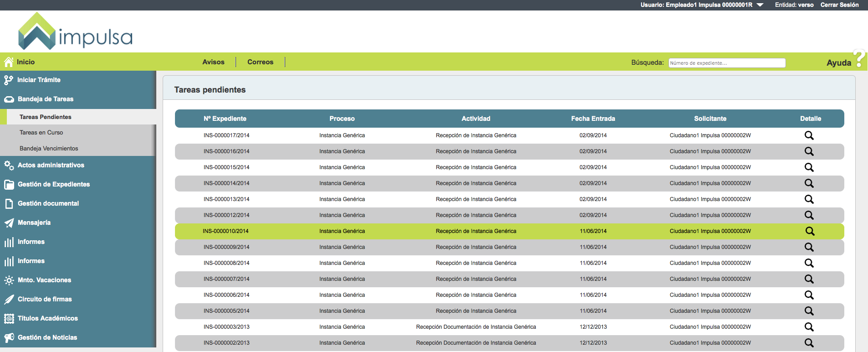Click the Actos administrativos gears icon
The height and width of the screenshot is (352, 868).
(x=9, y=166)
